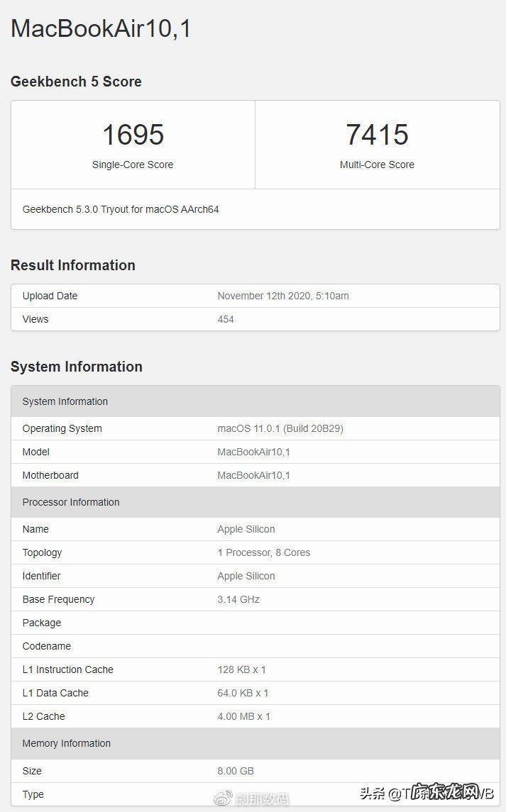506x812 pixels.
Task: Click the 头条 watermark text at bottom
Action: [x=373, y=794]
